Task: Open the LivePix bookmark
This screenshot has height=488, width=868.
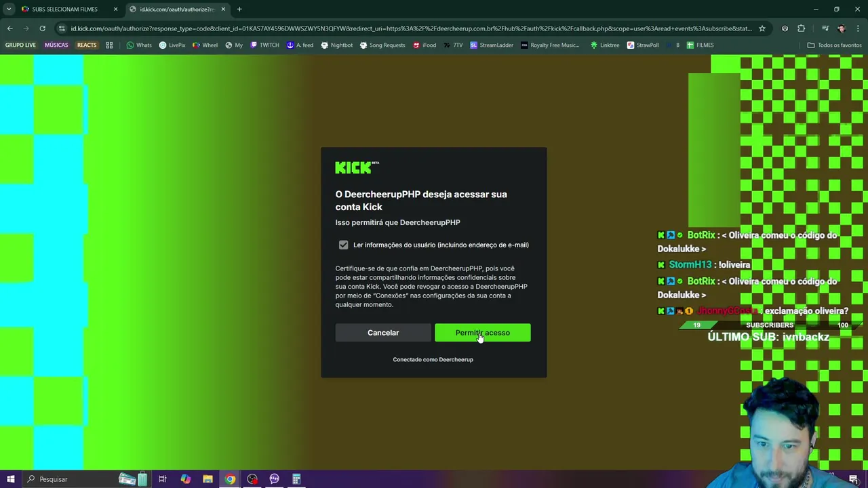Action: click(x=172, y=45)
